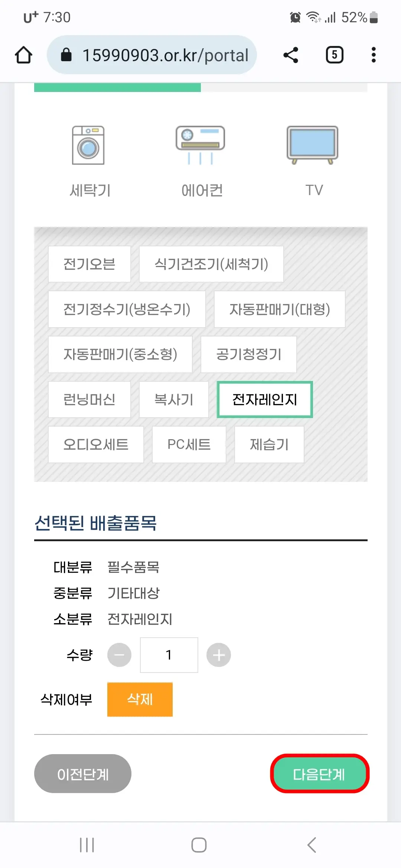Screen dimensions: 401x868
Task: Tap the share icon next to address bar
Action: [x=291, y=55]
